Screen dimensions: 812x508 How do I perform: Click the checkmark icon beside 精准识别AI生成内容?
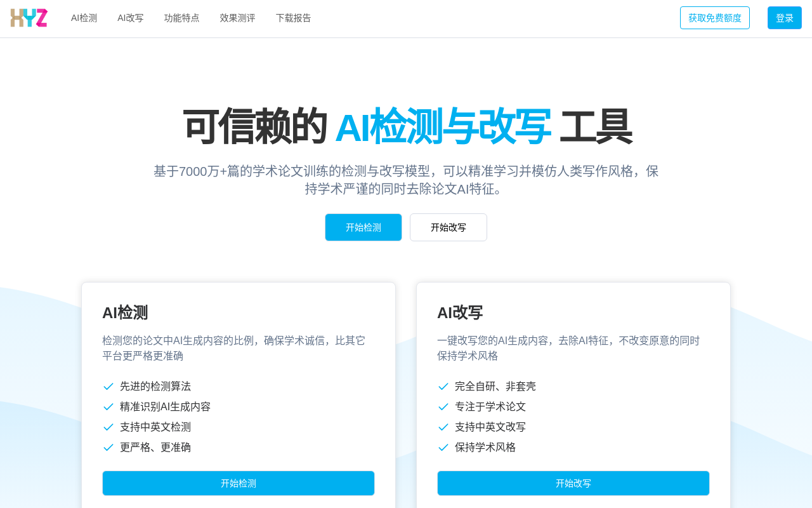[108, 407]
